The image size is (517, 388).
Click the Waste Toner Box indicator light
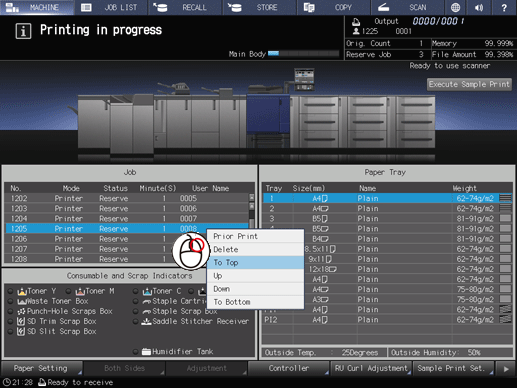pyautogui.click(x=10, y=301)
